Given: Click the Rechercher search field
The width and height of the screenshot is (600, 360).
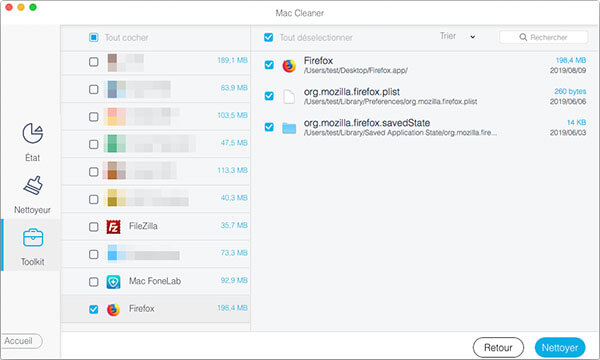Looking at the screenshot, I should (543, 37).
